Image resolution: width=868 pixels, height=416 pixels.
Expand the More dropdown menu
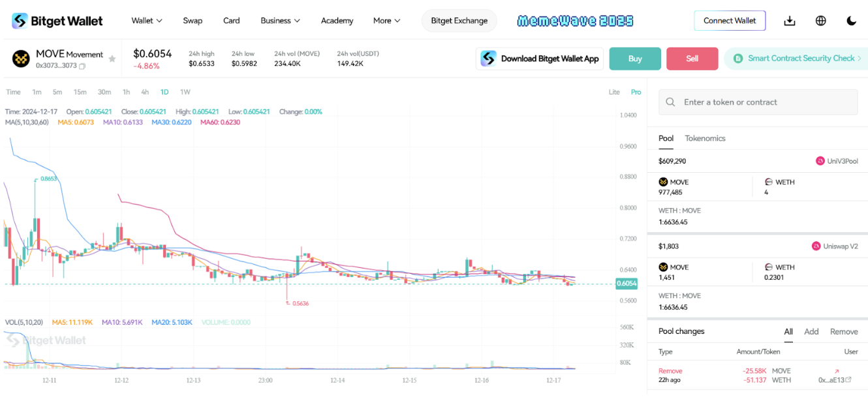pyautogui.click(x=386, y=21)
